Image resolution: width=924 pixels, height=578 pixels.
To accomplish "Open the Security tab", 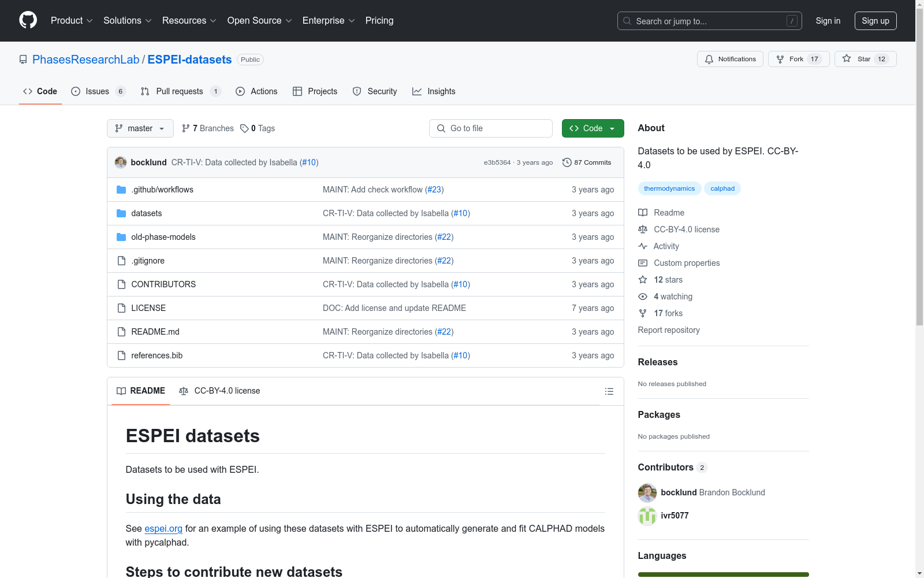I will [374, 91].
